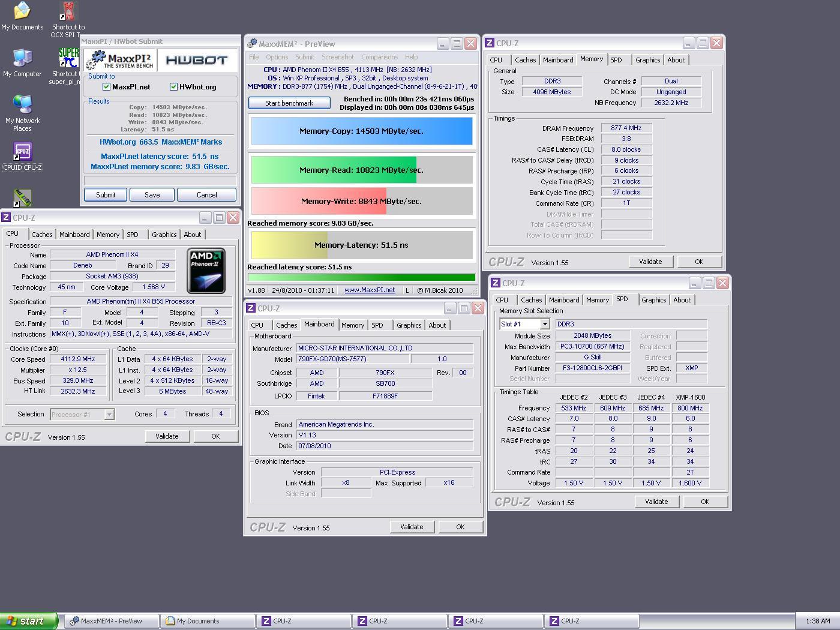Click the CPU-Z CPU window title icon
This screenshot has width=840, height=630.
tap(6, 217)
